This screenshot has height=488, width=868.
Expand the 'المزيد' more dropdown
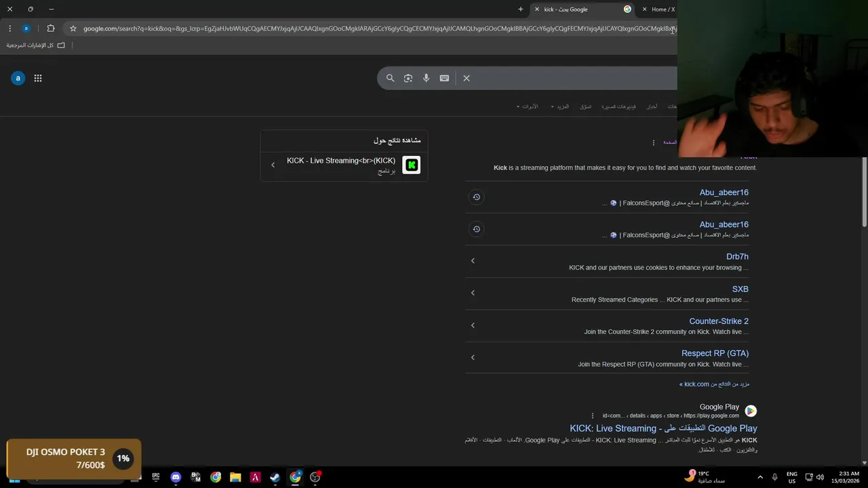click(560, 106)
